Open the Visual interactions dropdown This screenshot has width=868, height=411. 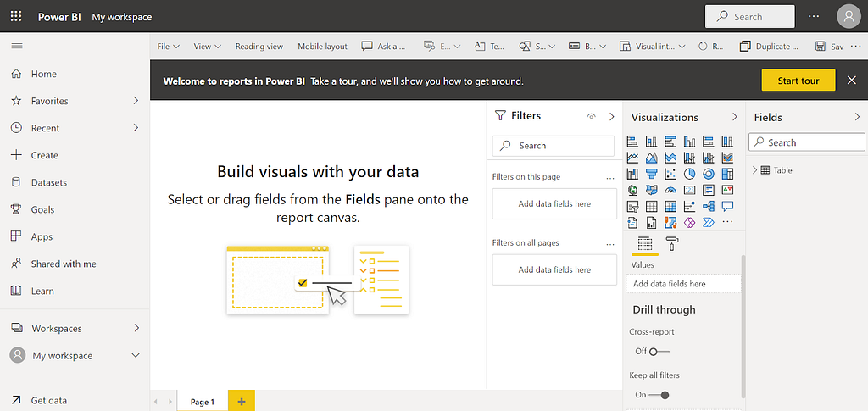[x=653, y=47]
